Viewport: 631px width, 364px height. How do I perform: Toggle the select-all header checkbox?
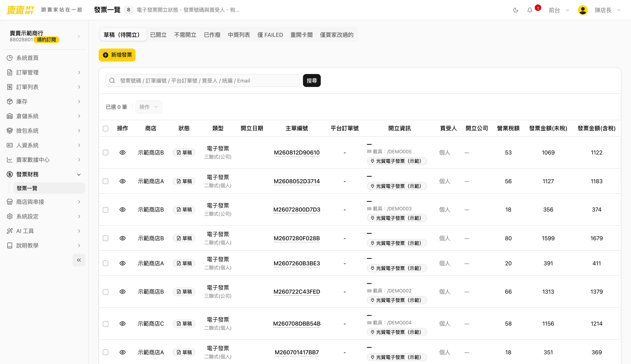pos(106,128)
